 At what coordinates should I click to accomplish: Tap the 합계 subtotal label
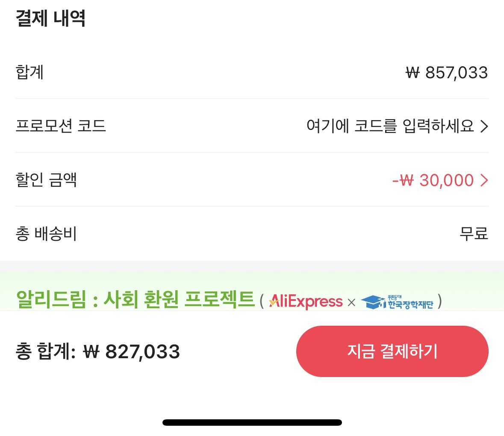[x=29, y=72]
